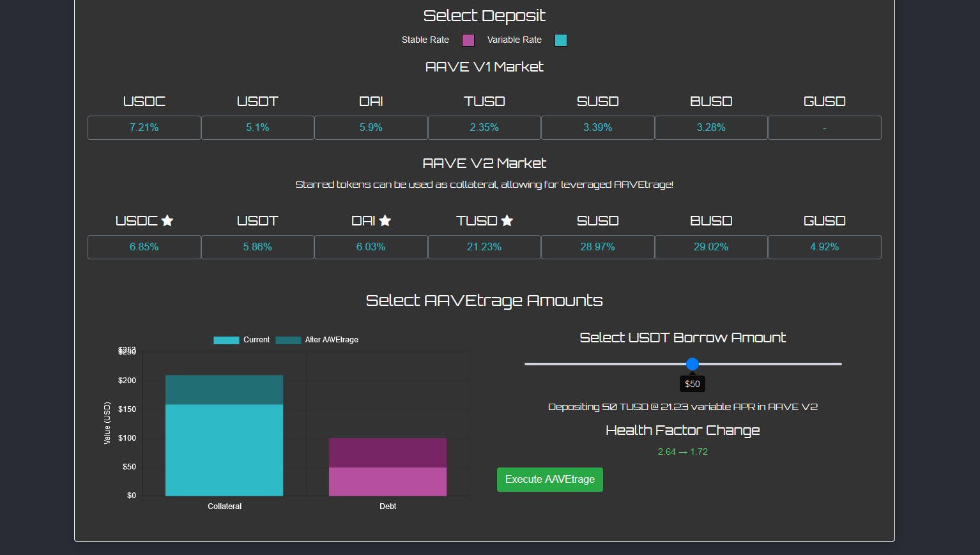Screen dimensions: 980x555
Task: Click the lighter pink Debt bar segment
Action: pos(388,482)
